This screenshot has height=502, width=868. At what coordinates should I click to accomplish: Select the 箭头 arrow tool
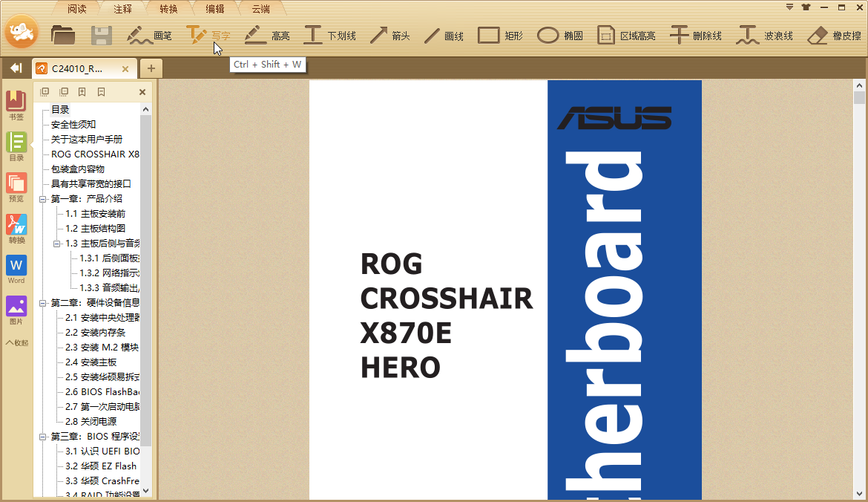pyautogui.click(x=389, y=36)
